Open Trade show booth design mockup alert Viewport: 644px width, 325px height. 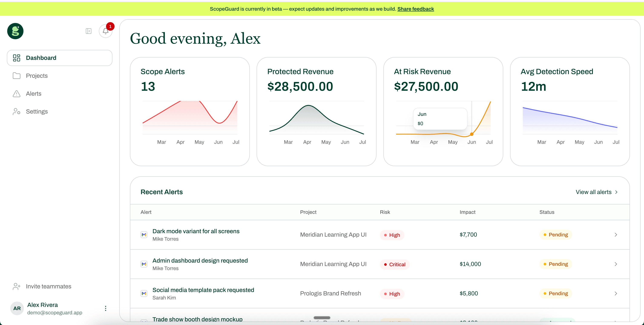[197, 319]
